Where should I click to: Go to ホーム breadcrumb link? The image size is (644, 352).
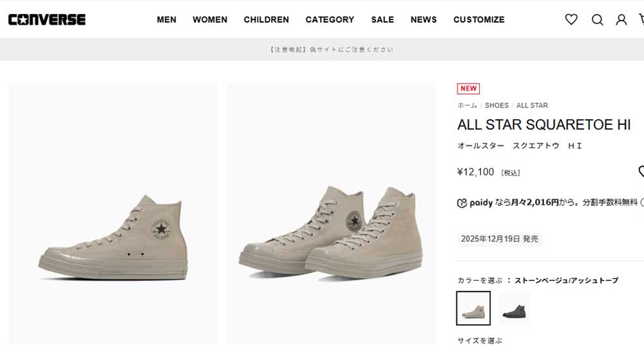[467, 106]
